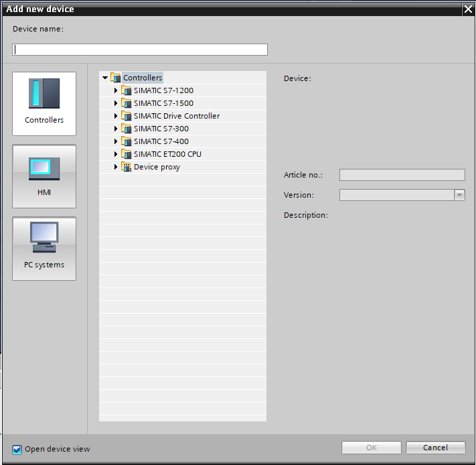476x465 pixels.
Task: Expand the SIMATIC S7-400 node
Action: [x=116, y=141]
